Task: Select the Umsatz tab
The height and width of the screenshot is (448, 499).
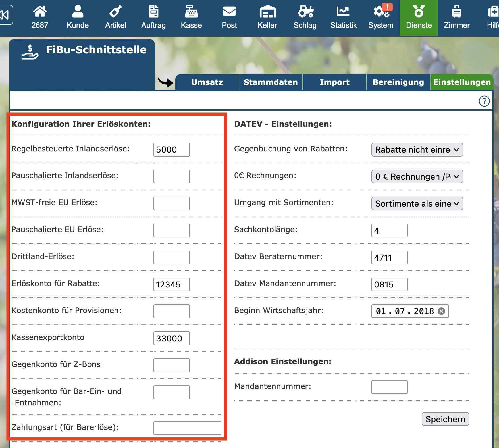Action: 207,82
